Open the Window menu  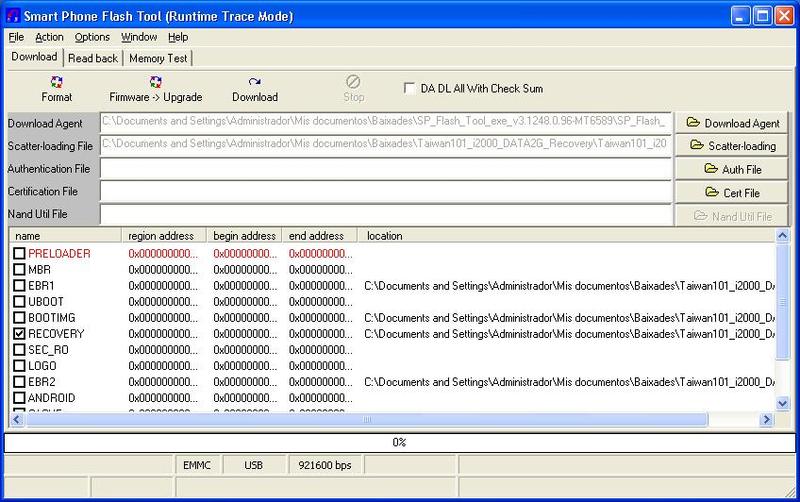click(x=139, y=37)
